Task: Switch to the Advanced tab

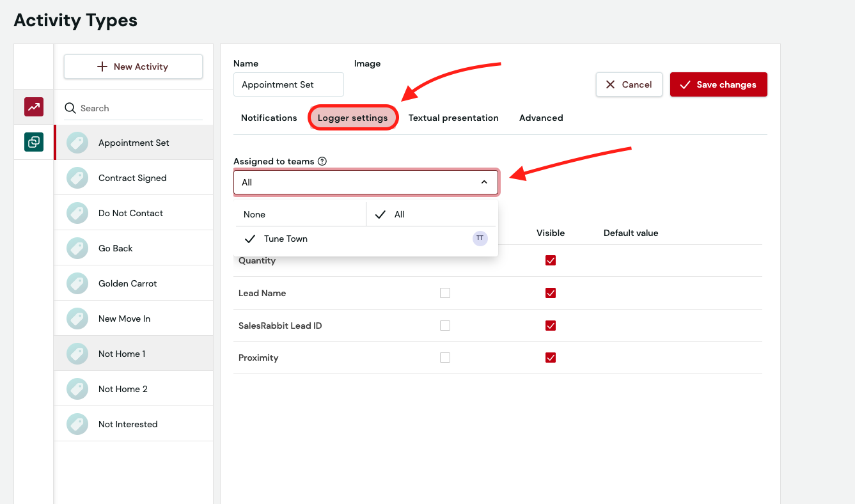Action: [x=541, y=118]
